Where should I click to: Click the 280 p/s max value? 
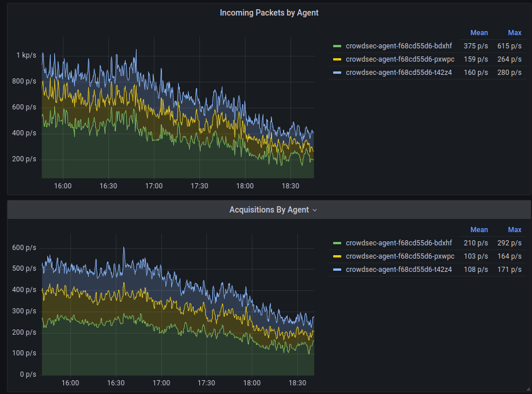click(x=510, y=73)
